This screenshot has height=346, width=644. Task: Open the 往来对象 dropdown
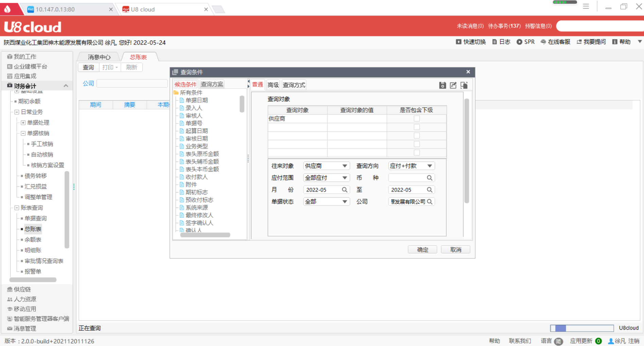345,166
